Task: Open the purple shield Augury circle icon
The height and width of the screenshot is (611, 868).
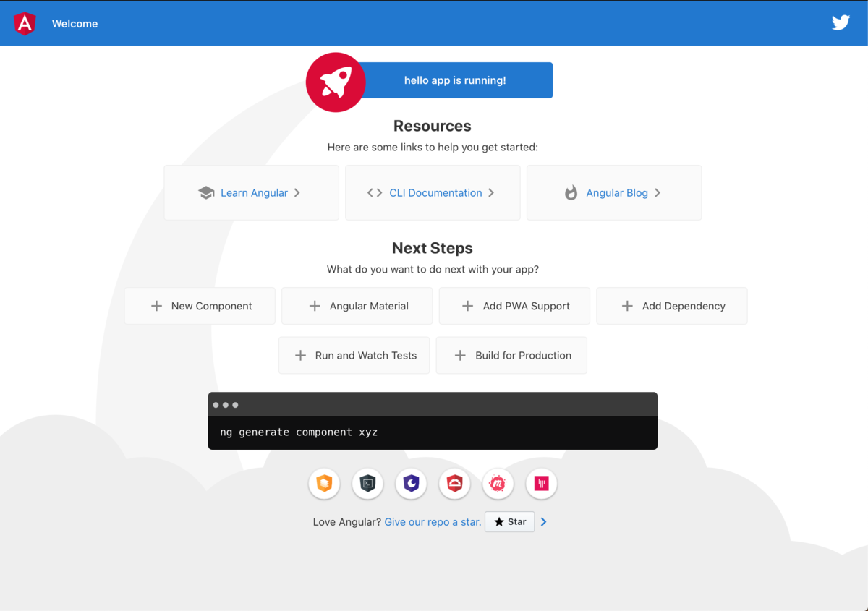Action: pyautogui.click(x=412, y=484)
